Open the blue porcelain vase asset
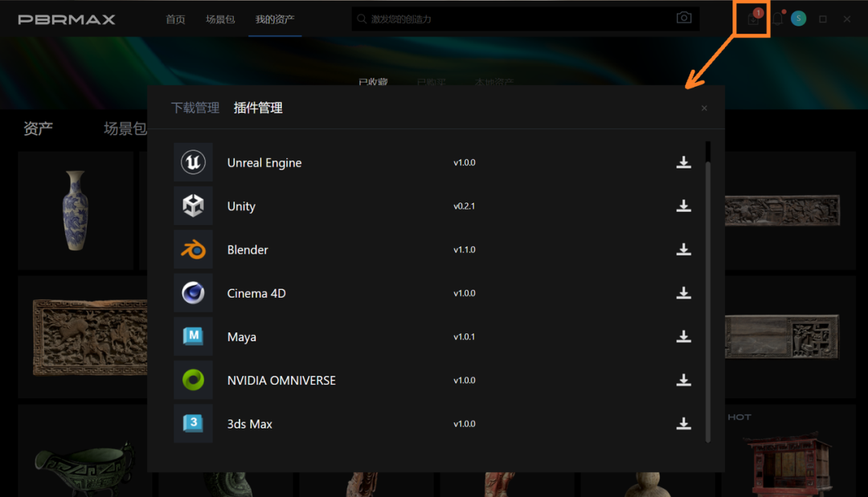 coord(76,210)
